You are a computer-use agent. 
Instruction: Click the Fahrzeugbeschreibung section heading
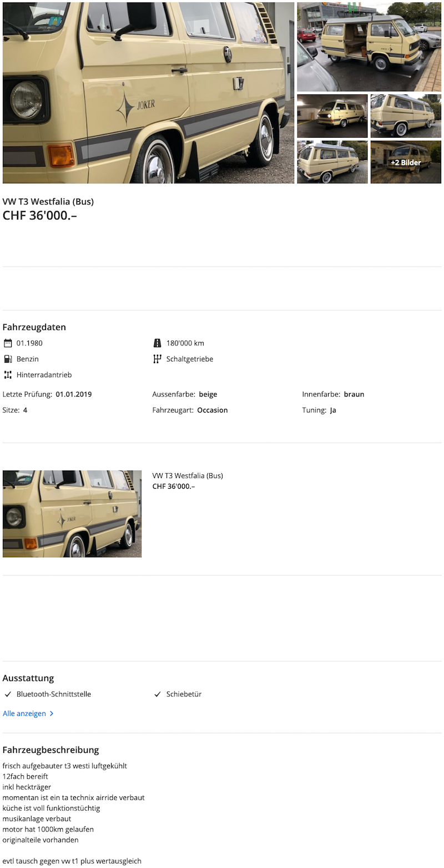click(x=51, y=750)
